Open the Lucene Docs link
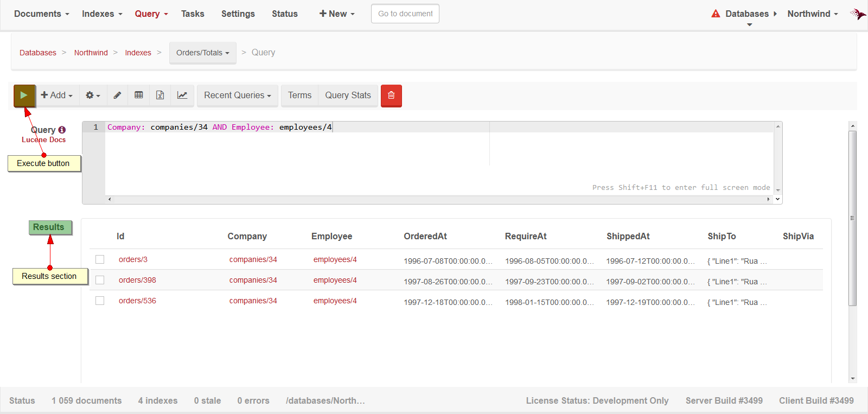 point(43,139)
